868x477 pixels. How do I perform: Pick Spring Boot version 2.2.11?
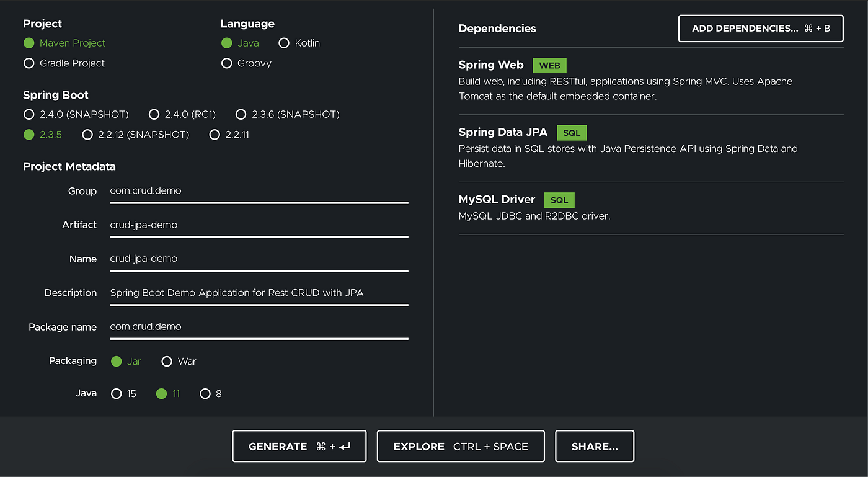tap(229, 135)
